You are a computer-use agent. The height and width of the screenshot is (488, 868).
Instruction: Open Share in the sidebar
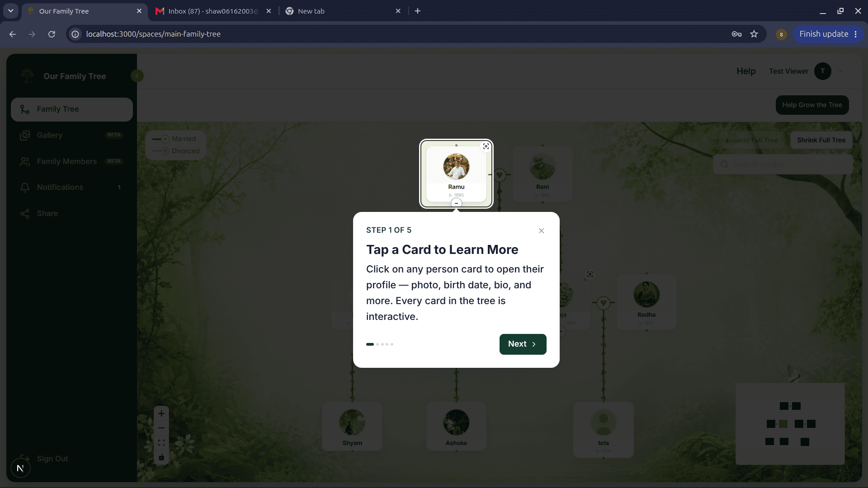coord(72,213)
